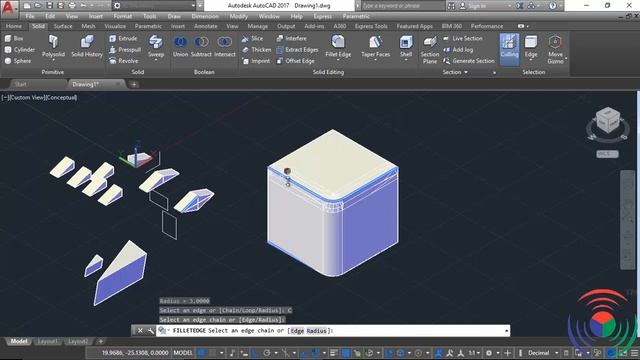Select the Thicken tool
The height and width of the screenshot is (360, 640).
click(256, 50)
